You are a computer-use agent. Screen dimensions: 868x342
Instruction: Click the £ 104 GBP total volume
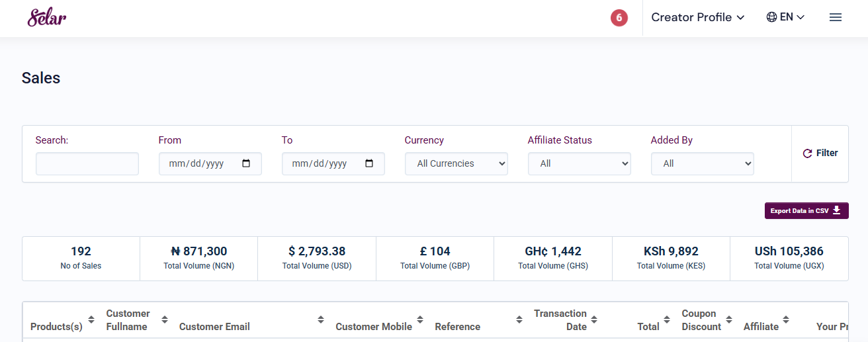tap(435, 258)
